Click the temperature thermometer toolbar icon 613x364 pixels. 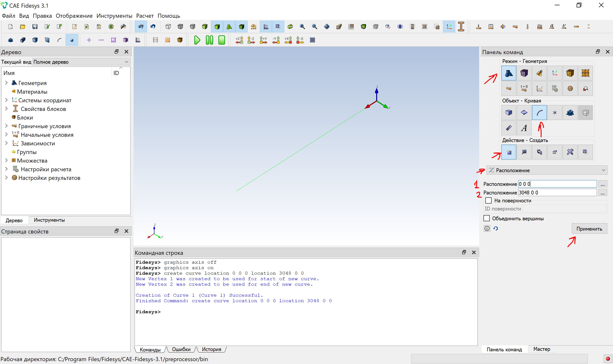[528, 27]
